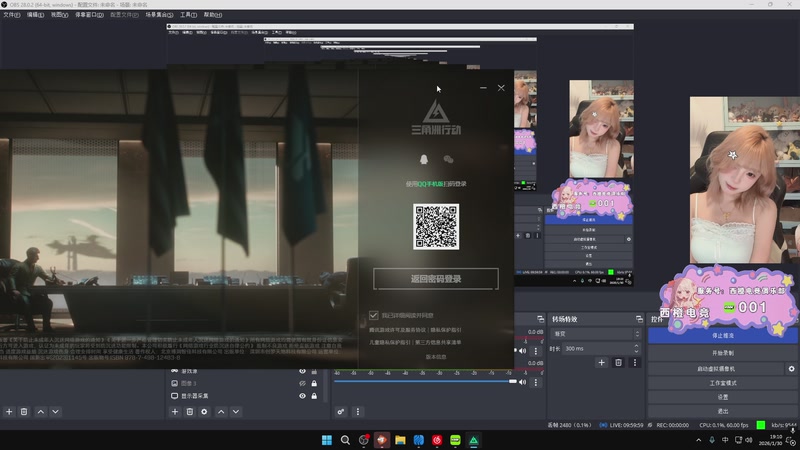Open the transition properties three-dot menu
This screenshot has width=800, height=450.
pyautogui.click(x=635, y=363)
